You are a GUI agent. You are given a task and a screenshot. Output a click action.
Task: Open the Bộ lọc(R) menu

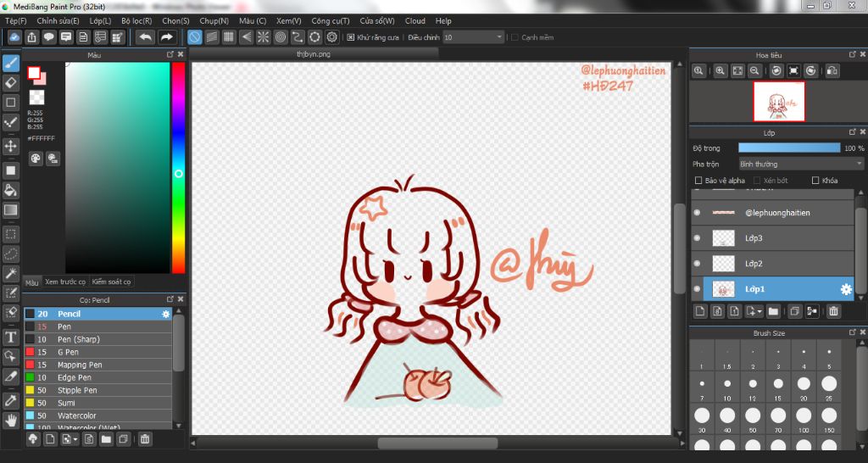coord(136,21)
